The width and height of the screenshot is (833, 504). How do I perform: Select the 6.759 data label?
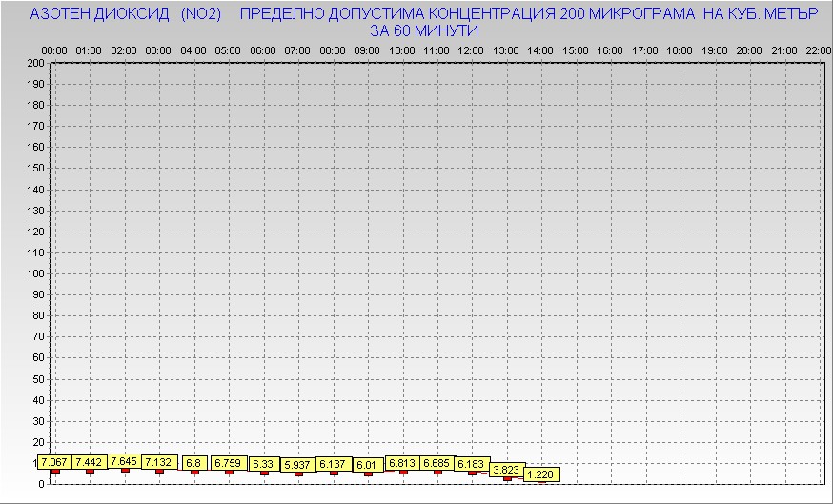(229, 463)
